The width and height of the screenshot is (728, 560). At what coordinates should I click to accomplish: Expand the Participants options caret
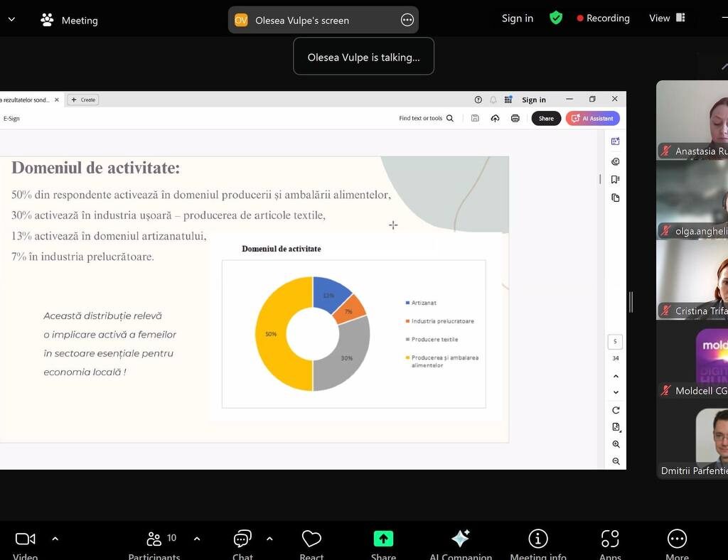click(x=197, y=539)
